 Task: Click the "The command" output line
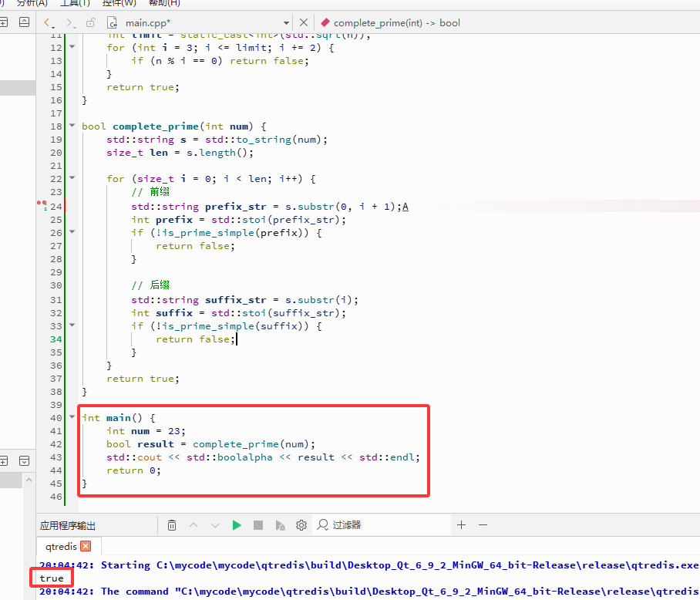(x=369, y=592)
